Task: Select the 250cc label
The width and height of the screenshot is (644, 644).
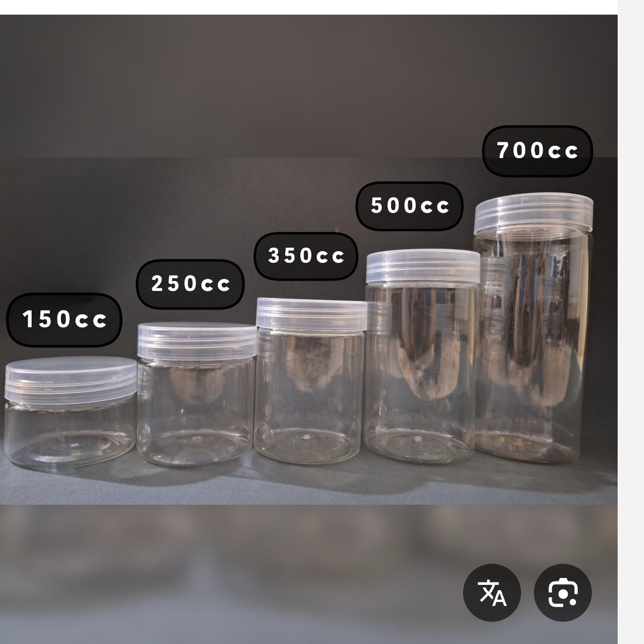Action: pyautogui.click(x=190, y=284)
